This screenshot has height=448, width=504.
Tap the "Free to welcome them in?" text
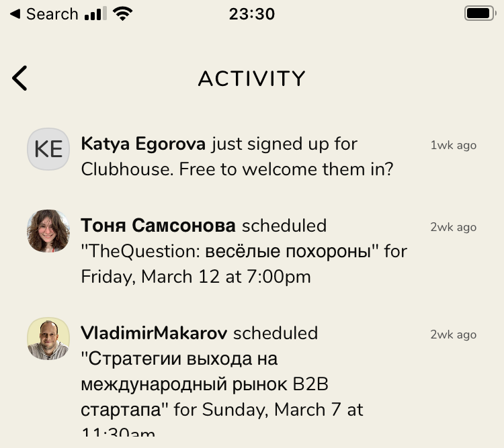(286, 169)
